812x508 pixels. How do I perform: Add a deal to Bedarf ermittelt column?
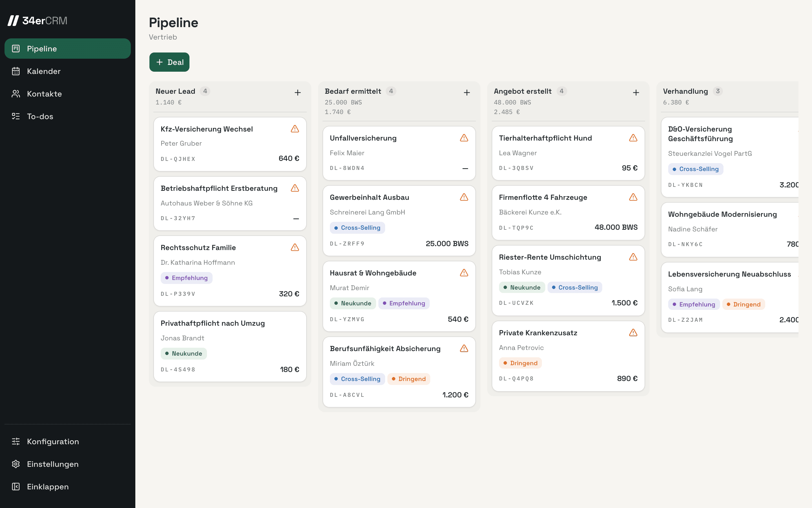pos(467,93)
